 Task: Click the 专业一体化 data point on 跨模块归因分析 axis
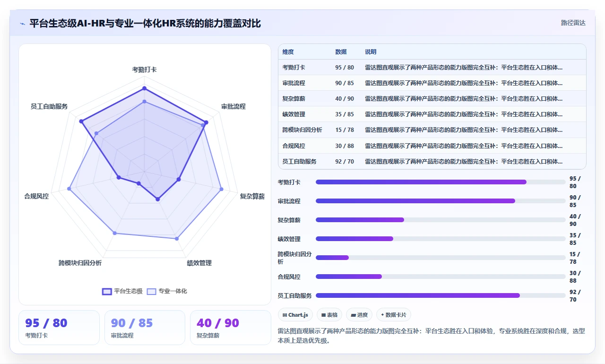pos(114,234)
